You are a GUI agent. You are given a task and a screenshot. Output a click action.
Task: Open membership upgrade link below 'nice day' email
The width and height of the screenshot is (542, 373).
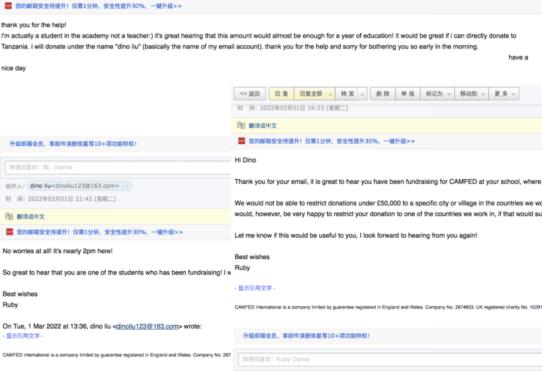click(73, 143)
